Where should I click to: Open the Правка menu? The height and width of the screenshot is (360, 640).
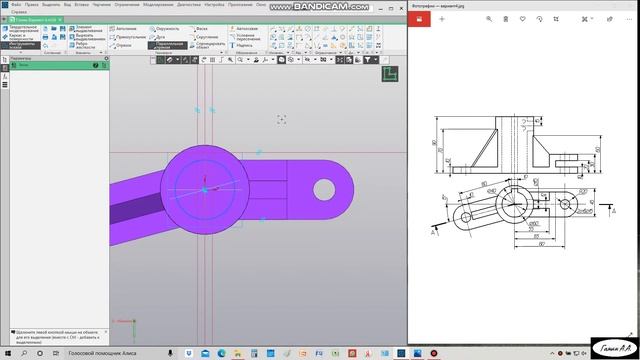click(31, 5)
